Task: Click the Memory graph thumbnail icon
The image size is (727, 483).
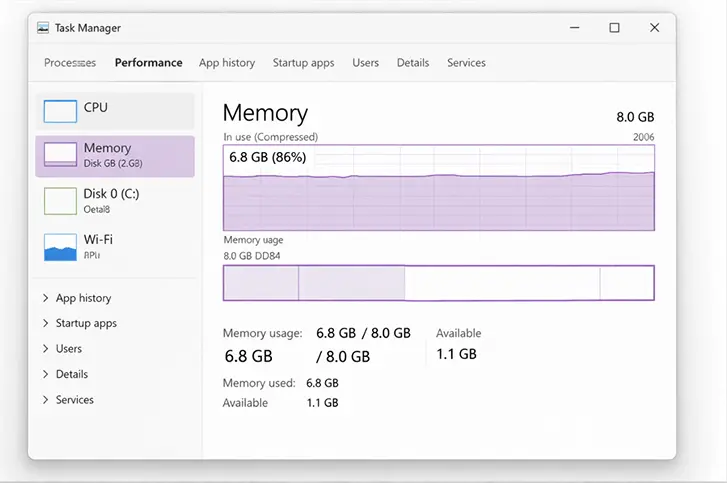Action: [x=60, y=154]
